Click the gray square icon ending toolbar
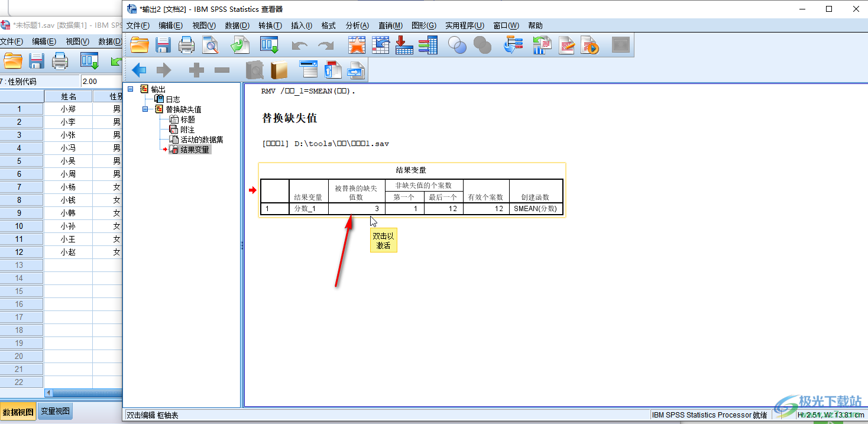This screenshot has height=424, width=868. (620, 45)
